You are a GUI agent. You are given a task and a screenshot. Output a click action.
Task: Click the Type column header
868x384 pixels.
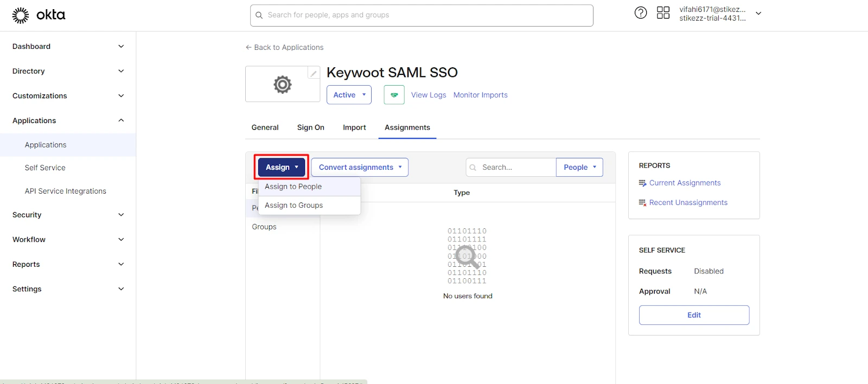tap(462, 193)
